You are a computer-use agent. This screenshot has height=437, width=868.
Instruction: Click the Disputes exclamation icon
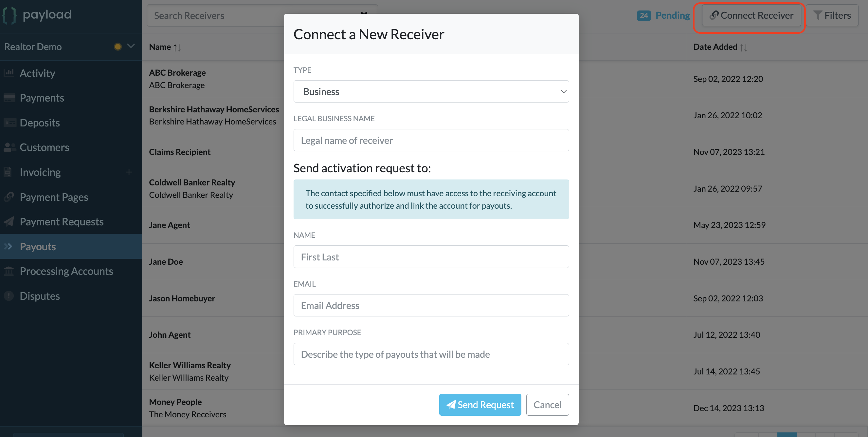click(x=9, y=296)
